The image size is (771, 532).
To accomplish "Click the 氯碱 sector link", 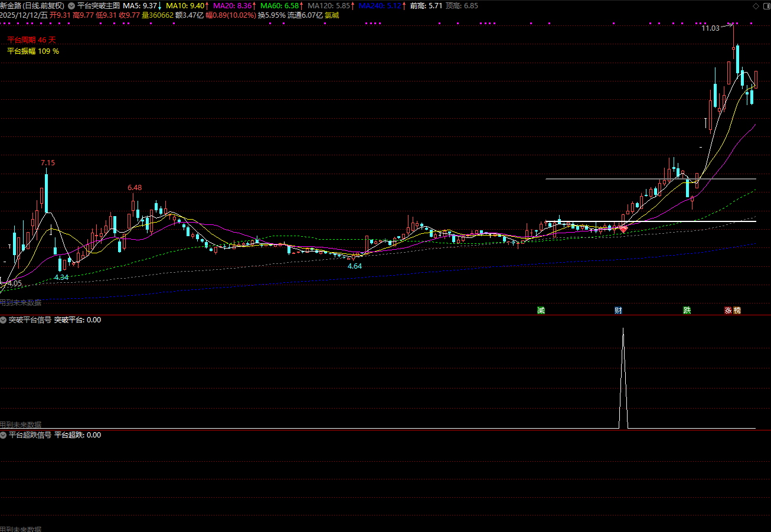I will (332, 15).
